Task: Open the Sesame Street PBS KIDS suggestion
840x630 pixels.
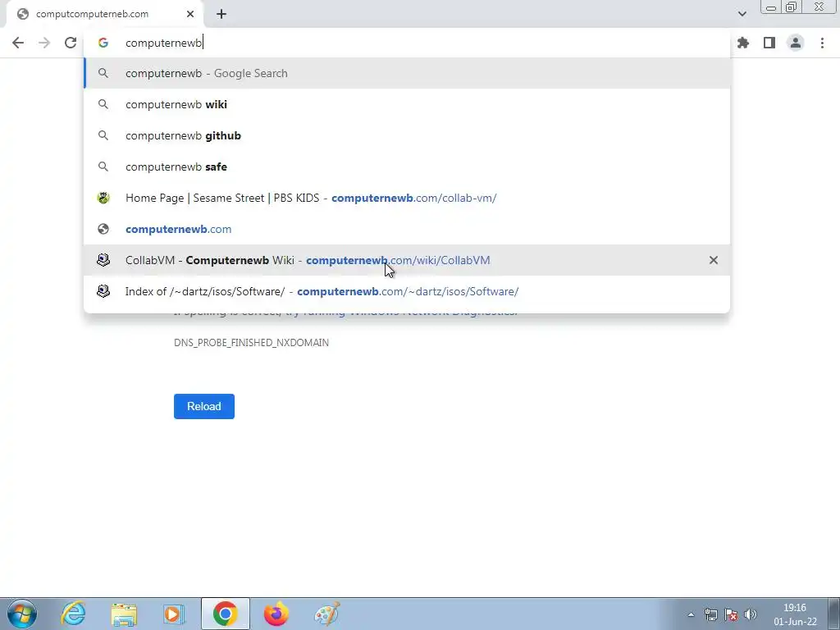Action: (x=407, y=198)
